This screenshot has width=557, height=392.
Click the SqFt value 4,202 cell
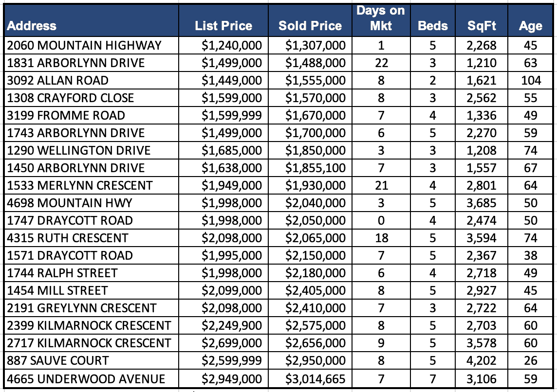pyautogui.click(x=482, y=361)
